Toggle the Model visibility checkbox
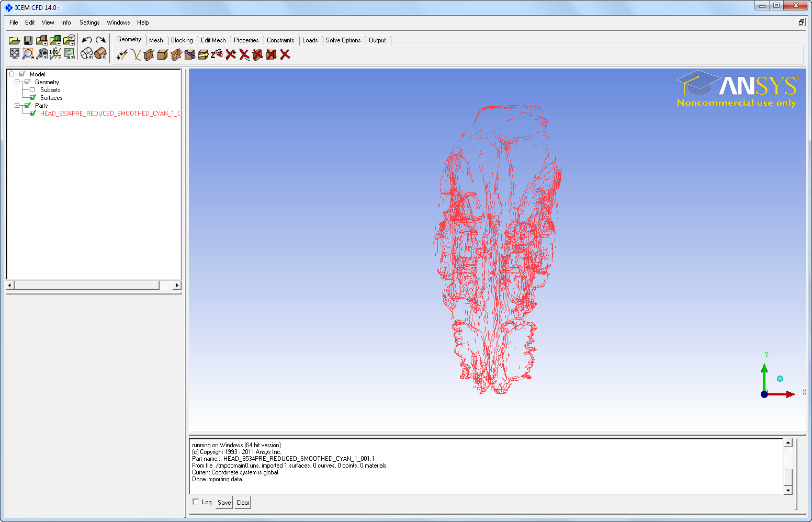 22,74
